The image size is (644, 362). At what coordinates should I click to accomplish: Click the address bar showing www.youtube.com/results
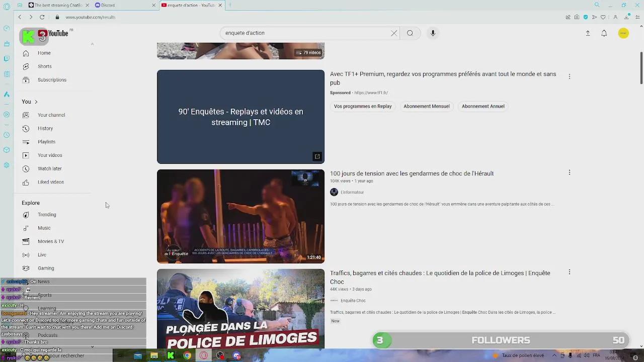pos(90,17)
